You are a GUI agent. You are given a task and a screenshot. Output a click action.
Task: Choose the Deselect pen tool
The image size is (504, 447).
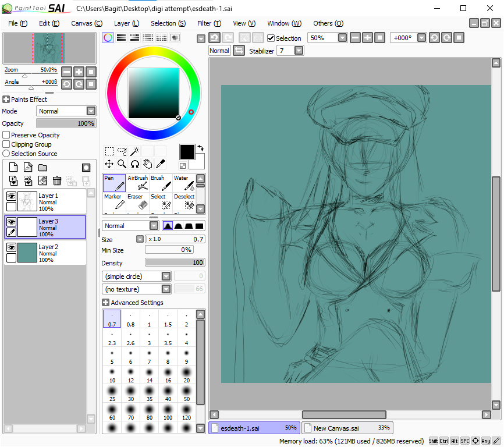click(184, 201)
